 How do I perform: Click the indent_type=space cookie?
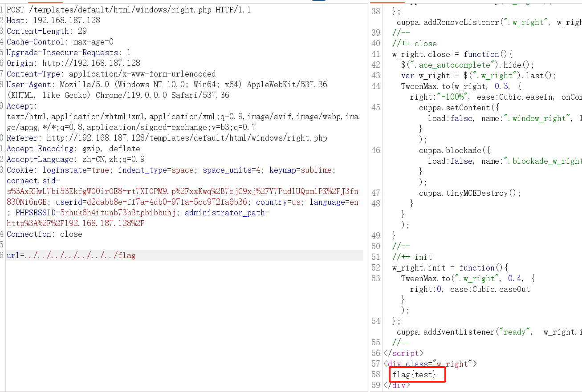click(156, 170)
